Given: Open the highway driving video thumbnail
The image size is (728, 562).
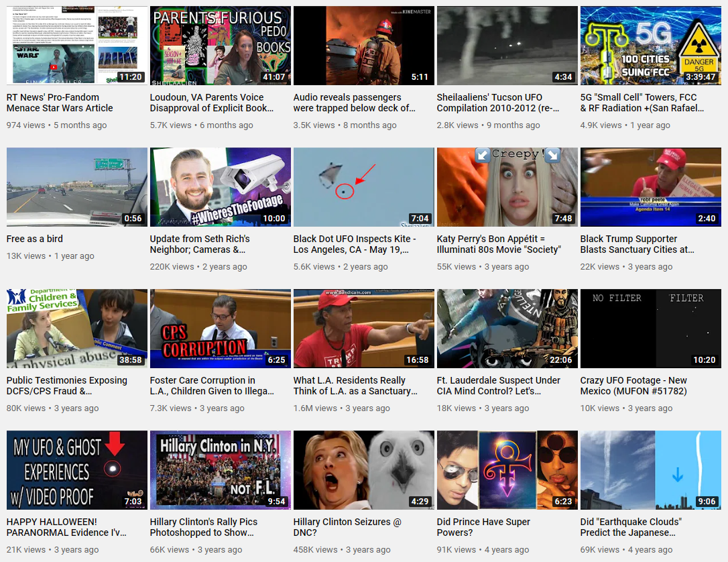Looking at the screenshot, I should (x=77, y=187).
